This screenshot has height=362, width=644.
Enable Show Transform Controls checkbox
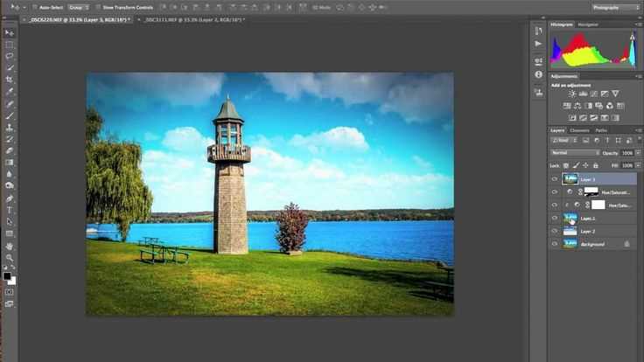[x=98, y=7]
